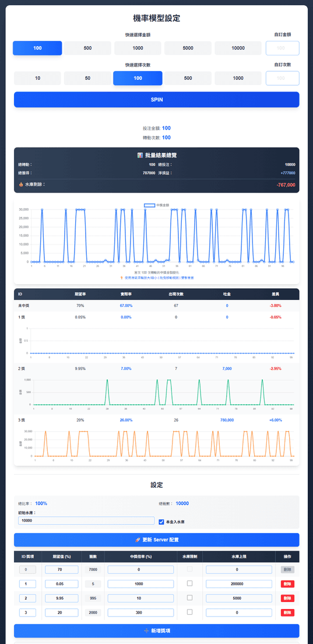Click 出現次數 column header

[176, 294]
